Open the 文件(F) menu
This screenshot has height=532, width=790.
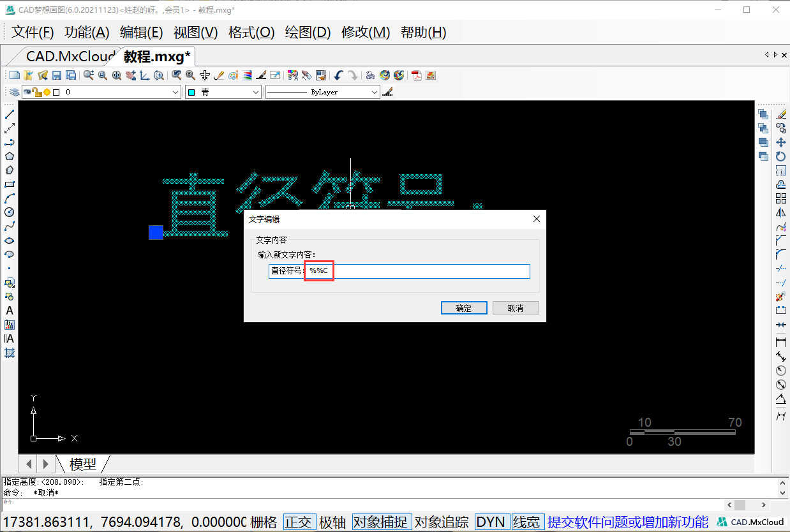(x=33, y=33)
